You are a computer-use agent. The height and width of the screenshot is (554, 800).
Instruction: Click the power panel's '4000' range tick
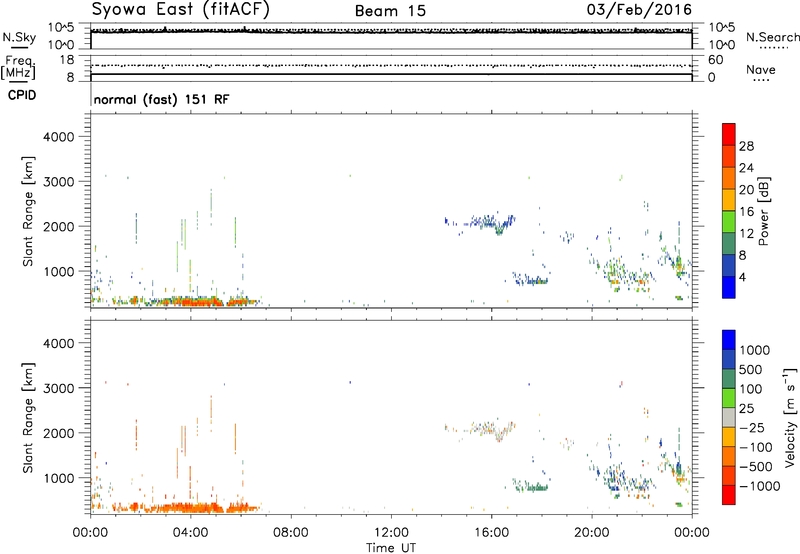[58, 137]
